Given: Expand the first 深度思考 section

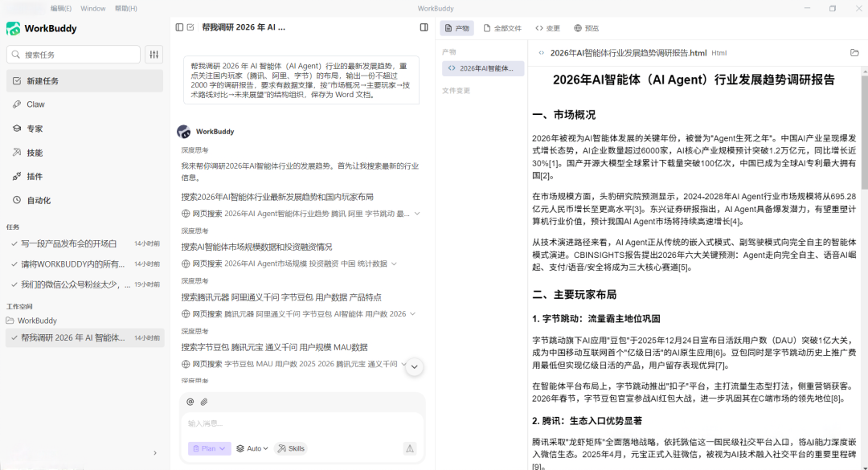Looking at the screenshot, I should click(194, 150).
